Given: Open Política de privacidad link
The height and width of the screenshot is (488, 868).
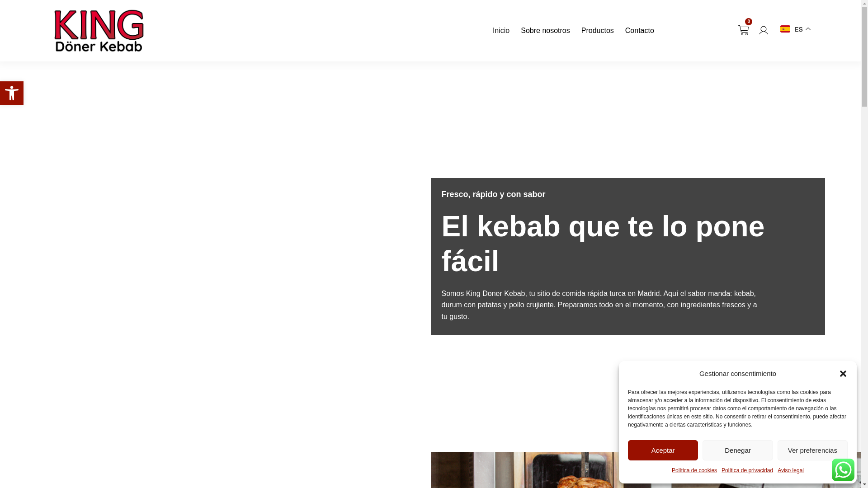Looking at the screenshot, I should (747, 470).
